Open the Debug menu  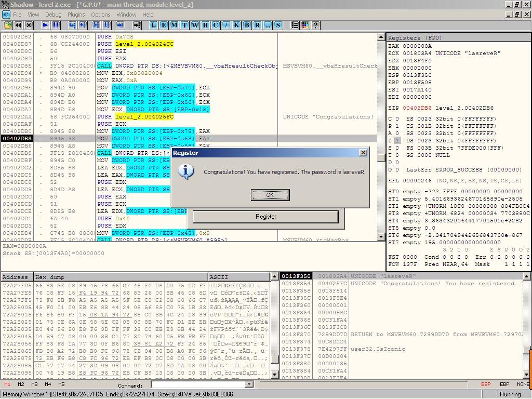click(x=54, y=15)
